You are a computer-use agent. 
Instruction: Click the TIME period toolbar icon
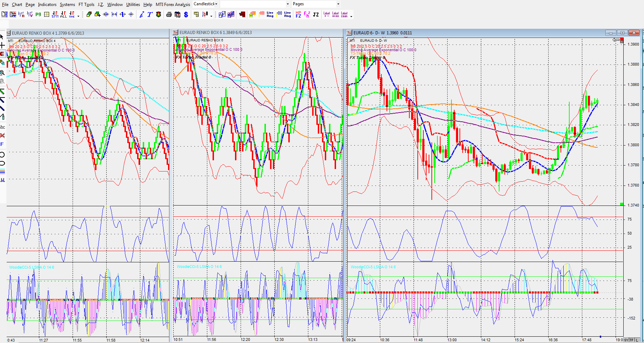[72, 14]
